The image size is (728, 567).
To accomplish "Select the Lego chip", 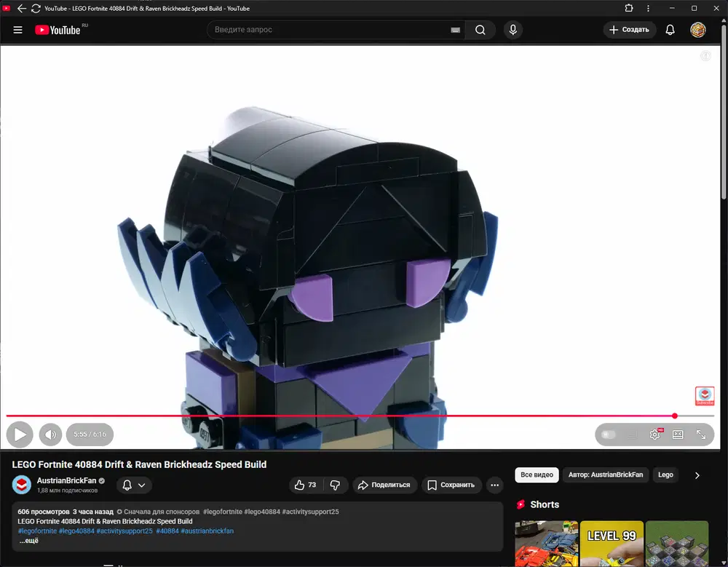I will 665,475.
